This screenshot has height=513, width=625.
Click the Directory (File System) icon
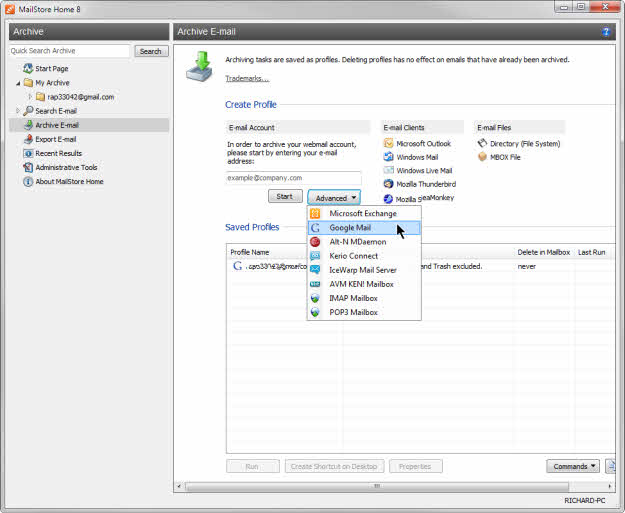click(482, 143)
